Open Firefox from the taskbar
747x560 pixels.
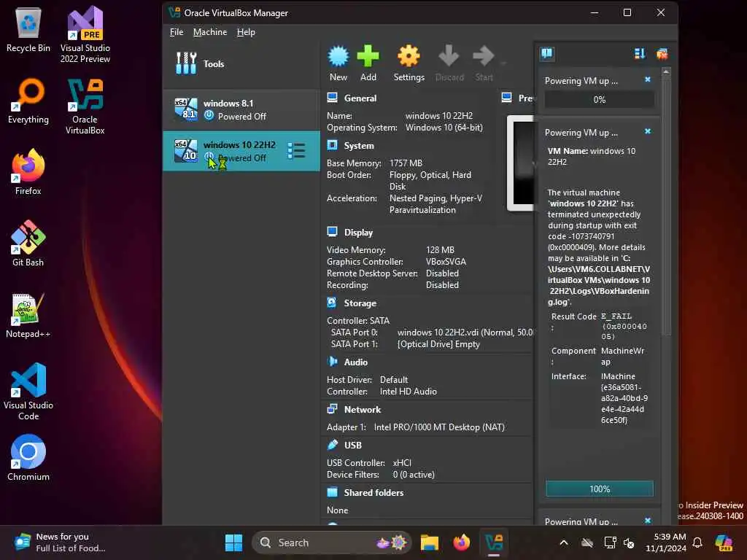(461, 542)
